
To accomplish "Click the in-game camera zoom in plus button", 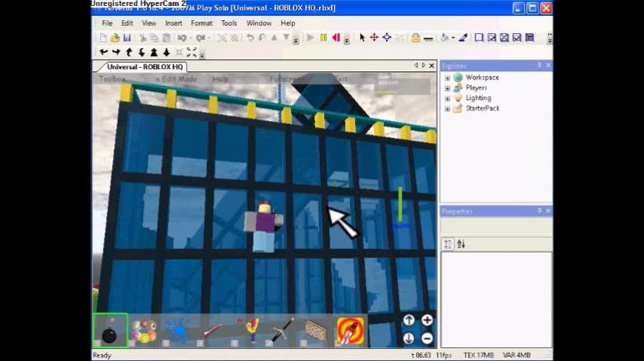I will (x=427, y=320).
